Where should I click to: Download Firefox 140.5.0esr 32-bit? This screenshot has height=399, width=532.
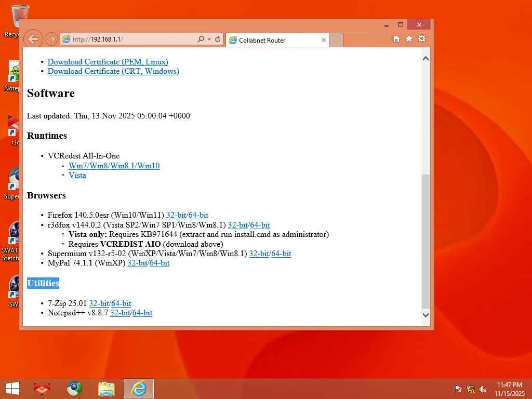176,215
